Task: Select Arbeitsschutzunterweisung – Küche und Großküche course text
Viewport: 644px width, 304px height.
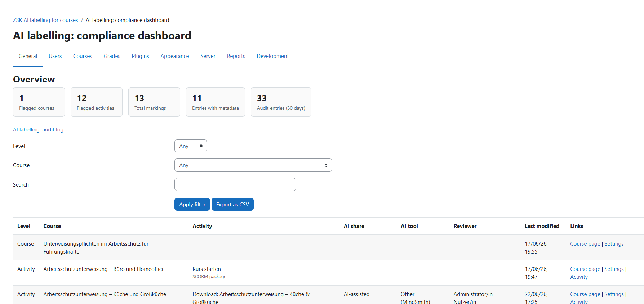Action: (105, 294)
